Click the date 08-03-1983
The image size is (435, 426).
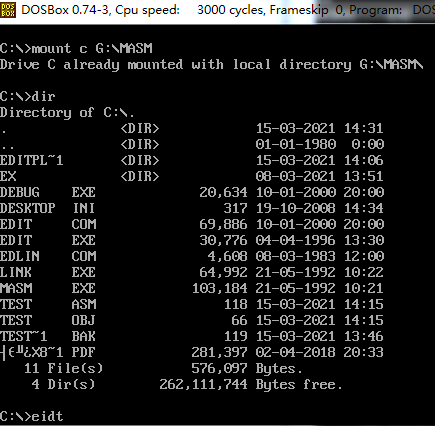coord(296,256)
